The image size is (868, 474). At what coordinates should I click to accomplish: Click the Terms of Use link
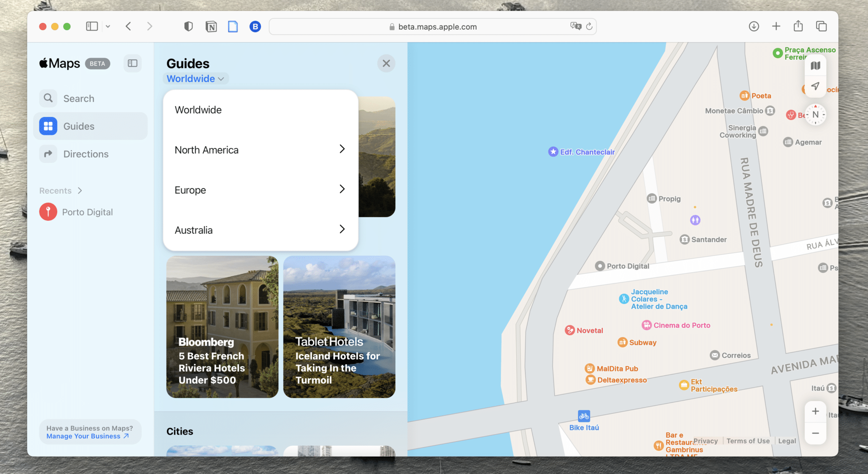click(x=748, y=441)
